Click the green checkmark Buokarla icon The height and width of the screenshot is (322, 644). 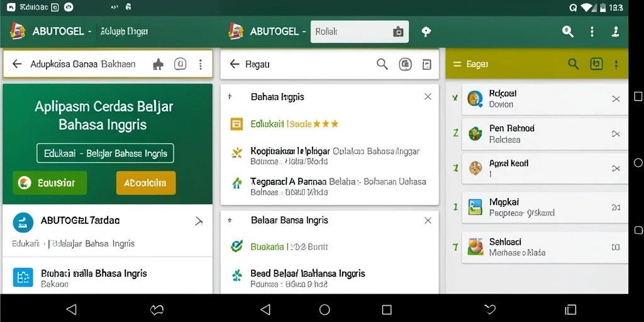[236, 247]
